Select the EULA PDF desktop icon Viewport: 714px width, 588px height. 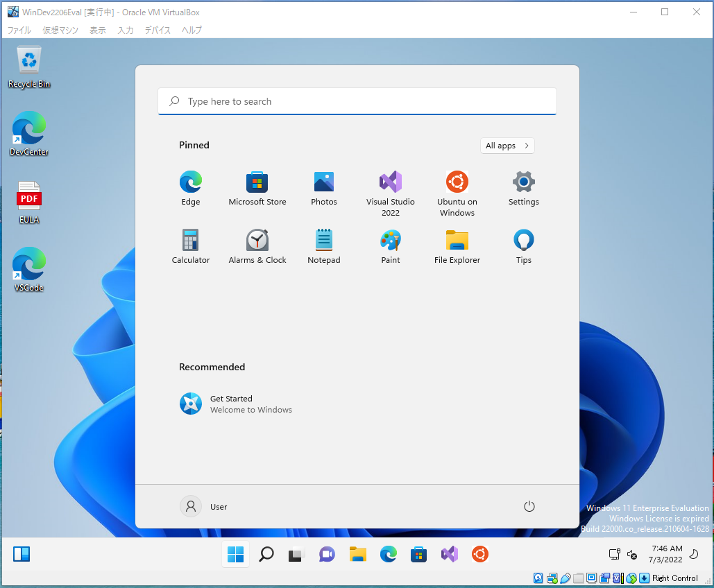click(28, 202)
